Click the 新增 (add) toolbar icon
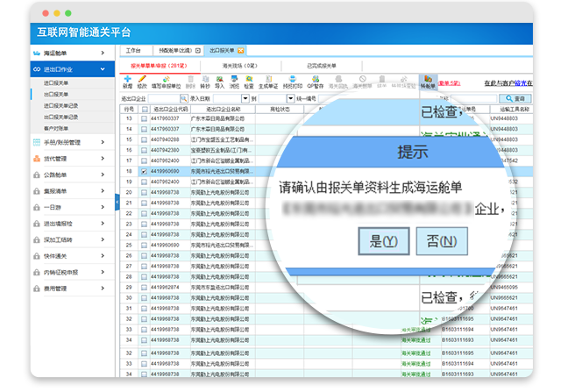This screenshot has height=392, width=561. (128, 81)
